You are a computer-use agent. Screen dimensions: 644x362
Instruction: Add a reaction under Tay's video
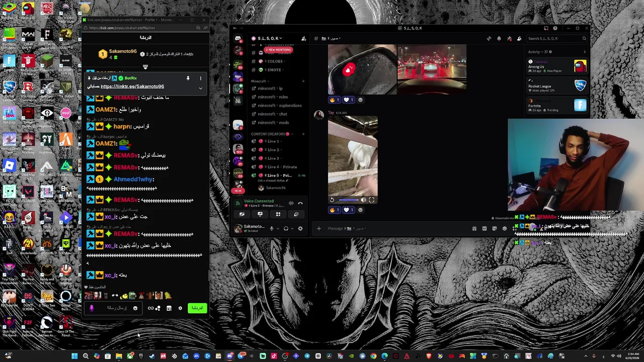pos(360,210)
